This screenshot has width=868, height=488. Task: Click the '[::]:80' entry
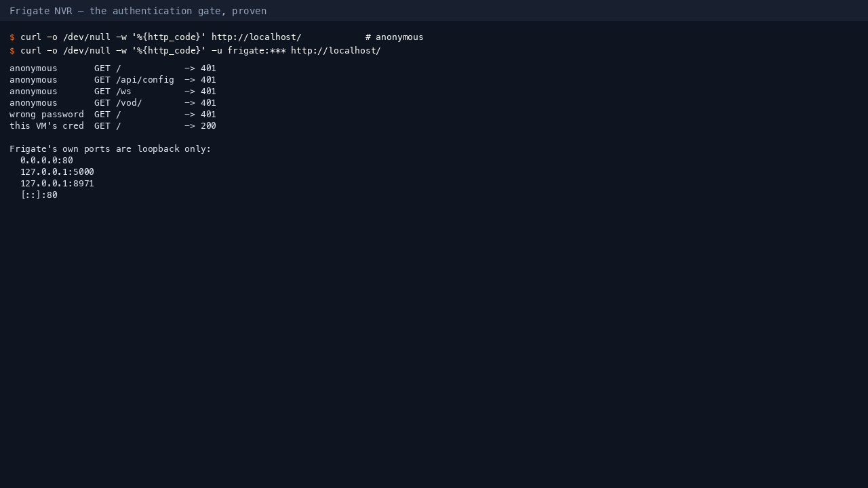point(39,195)
